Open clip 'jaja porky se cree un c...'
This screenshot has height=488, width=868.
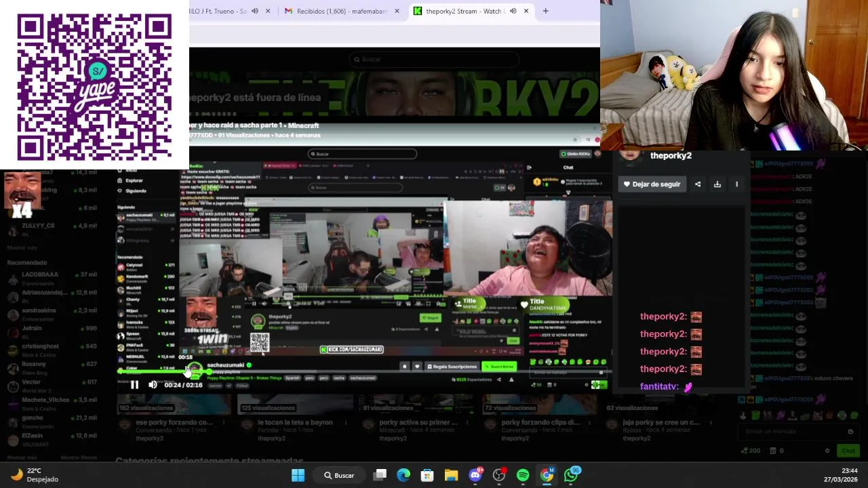tap(660, 423)
